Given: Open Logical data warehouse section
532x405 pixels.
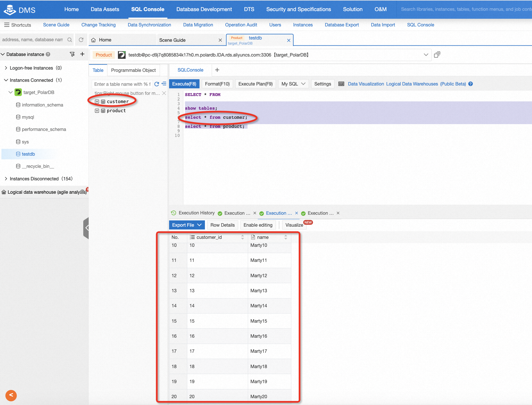Looking at the screenshot, I should (44, 192).
